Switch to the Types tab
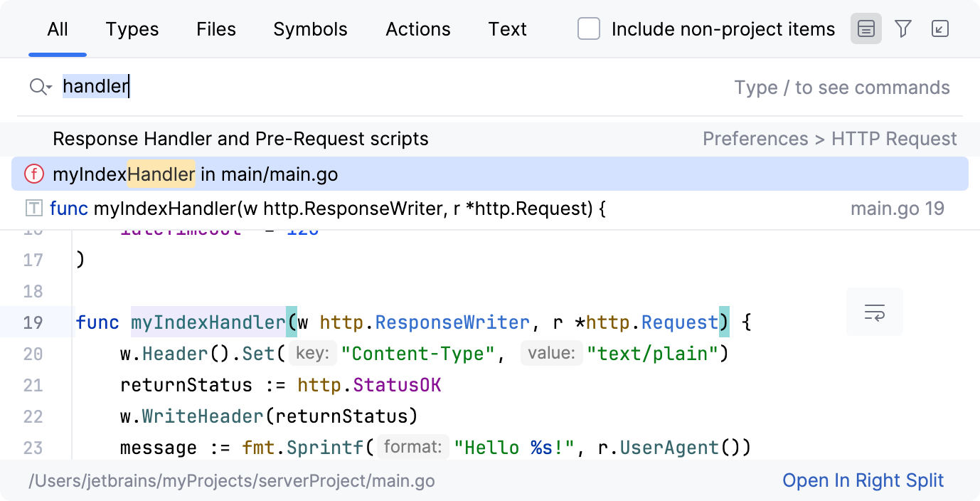Screen dimensions: 980x501 pyautogui.click(x=132, y=29)
